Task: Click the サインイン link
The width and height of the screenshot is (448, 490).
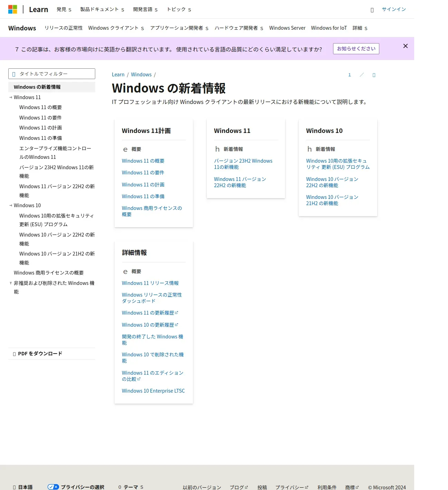Action: pos(394,9)
